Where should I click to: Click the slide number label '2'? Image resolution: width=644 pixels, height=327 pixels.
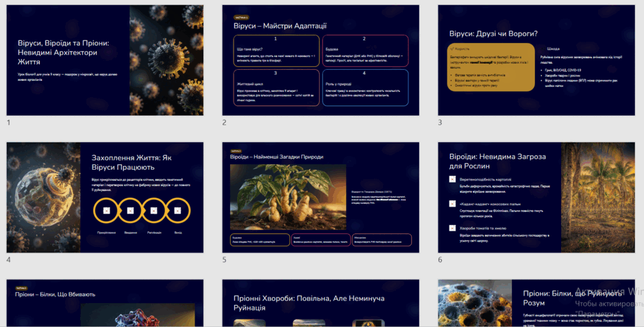pos(224,122)
